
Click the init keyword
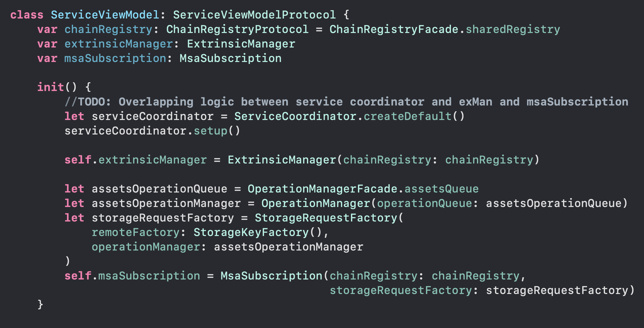(x=50, y=87)
